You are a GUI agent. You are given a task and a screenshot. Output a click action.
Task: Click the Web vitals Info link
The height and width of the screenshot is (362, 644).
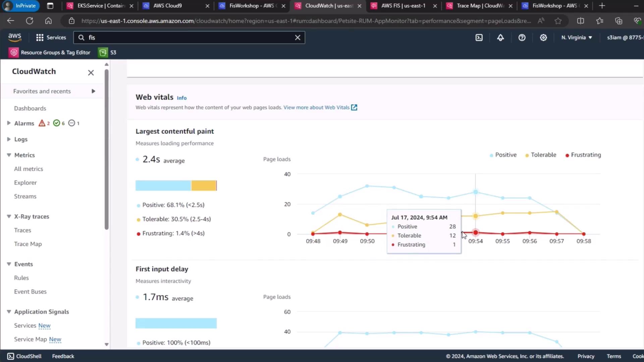(x=181, y=98)
